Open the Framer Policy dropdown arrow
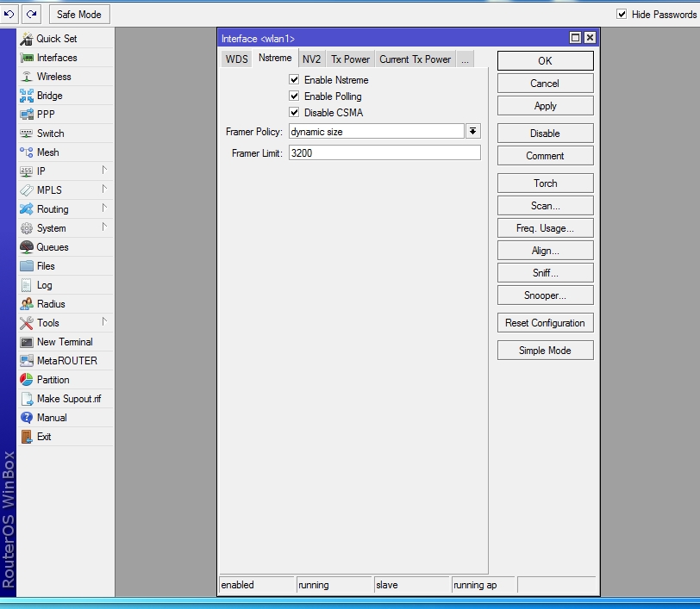700x609 pixels. point(473,131)
